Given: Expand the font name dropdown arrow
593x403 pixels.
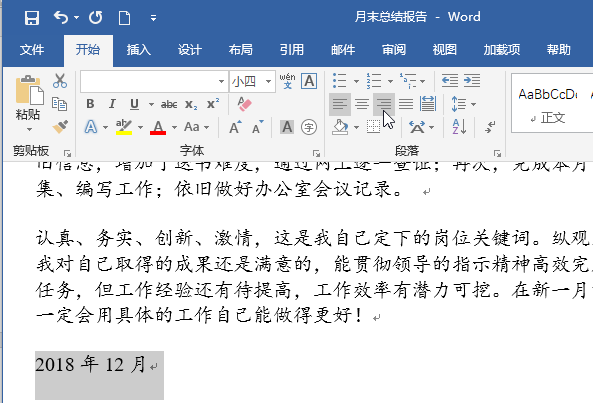Looking at the screenshot, I should coord(221,81).
